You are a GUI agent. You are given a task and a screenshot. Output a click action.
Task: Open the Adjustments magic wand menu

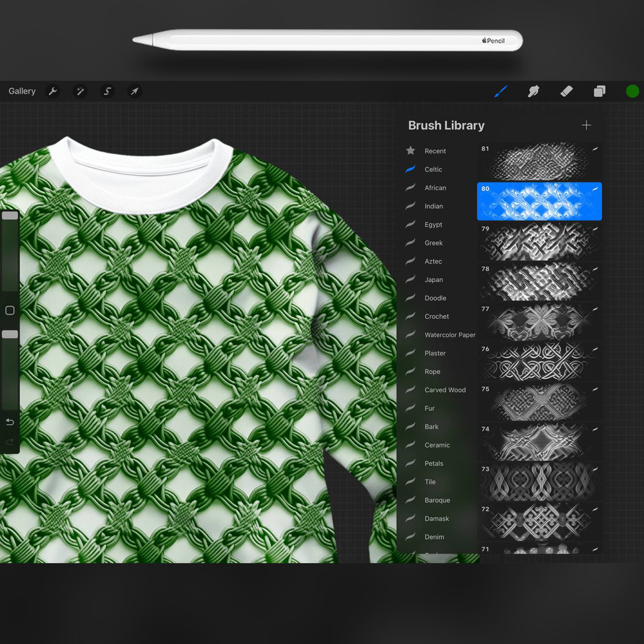point(80,91)
